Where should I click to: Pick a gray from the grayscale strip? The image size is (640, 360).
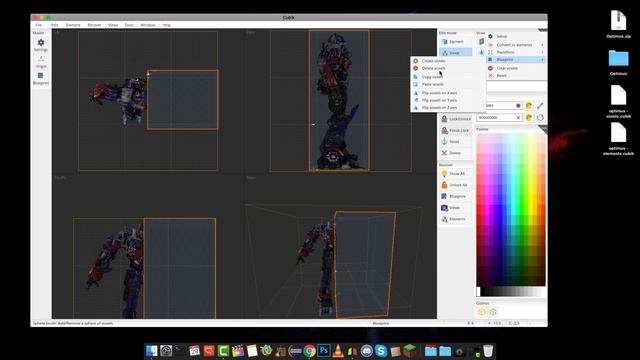pos(512,291)
